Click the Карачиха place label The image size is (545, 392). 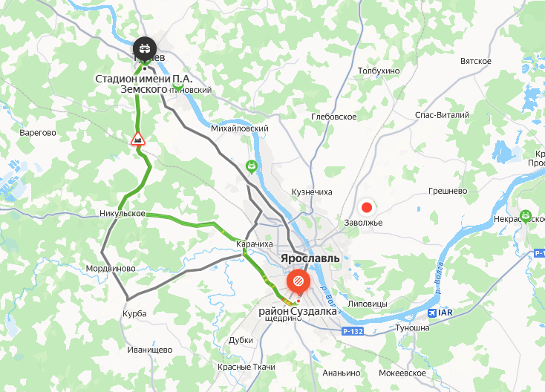coord(255,244)
